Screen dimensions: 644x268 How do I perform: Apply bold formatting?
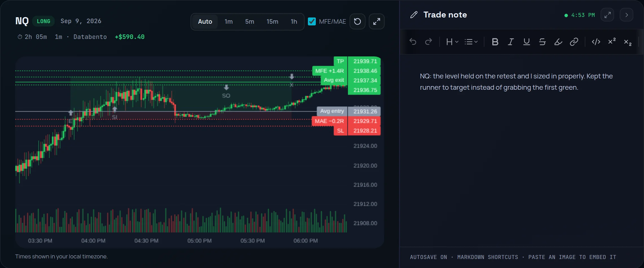pos(495,42)
